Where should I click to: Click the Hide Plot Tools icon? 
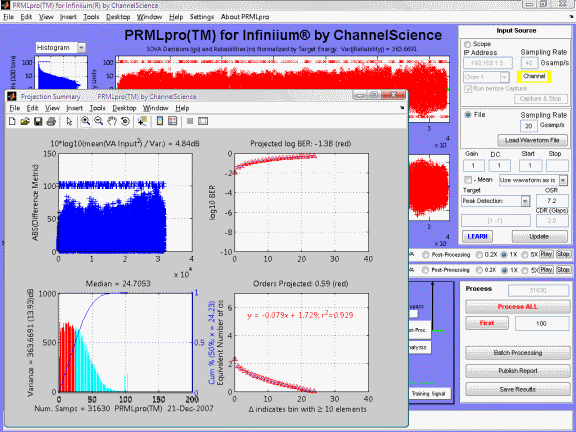coord(190,121)
